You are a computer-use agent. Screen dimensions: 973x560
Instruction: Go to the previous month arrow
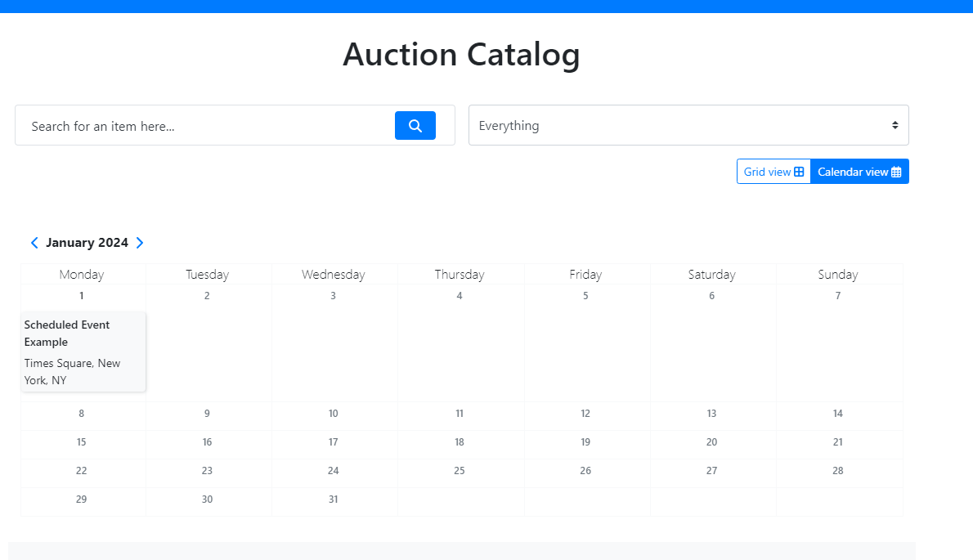(34, 243)
